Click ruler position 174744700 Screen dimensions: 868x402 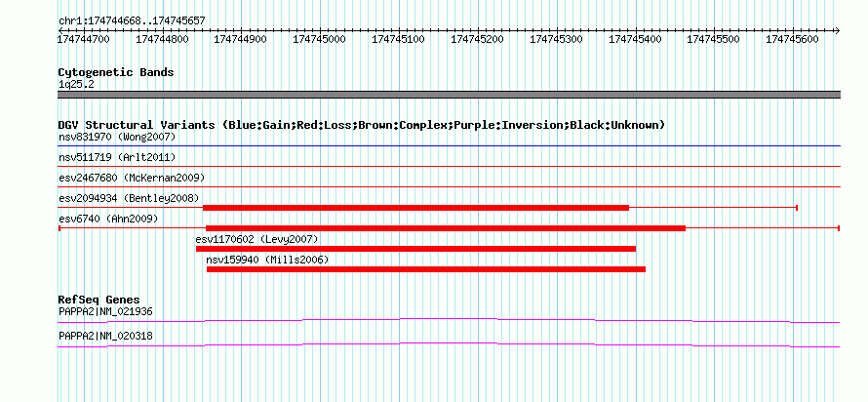(84, 39)
